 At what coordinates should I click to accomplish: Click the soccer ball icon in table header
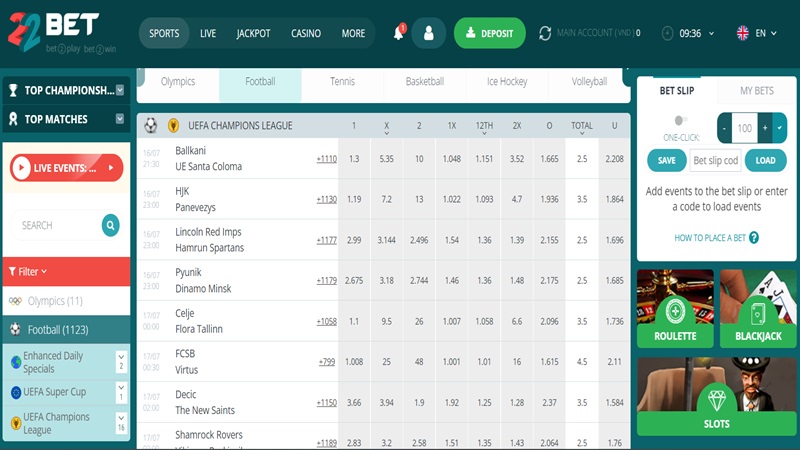click(x=151, y=126)
